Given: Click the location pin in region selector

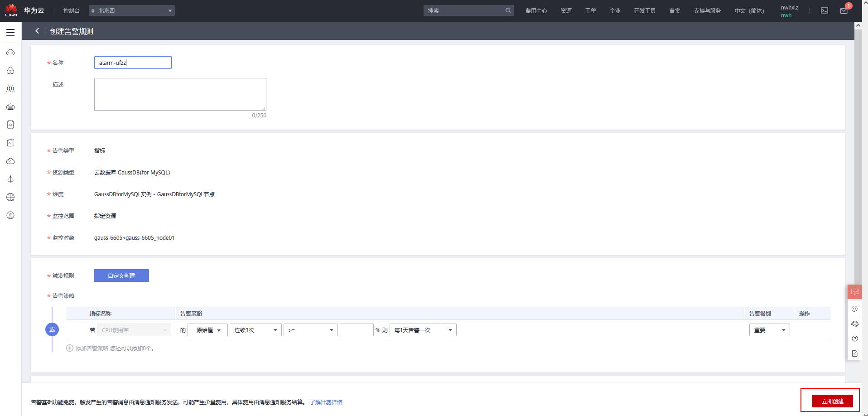Looking at the screenshot, I should (x=93, y=10).
